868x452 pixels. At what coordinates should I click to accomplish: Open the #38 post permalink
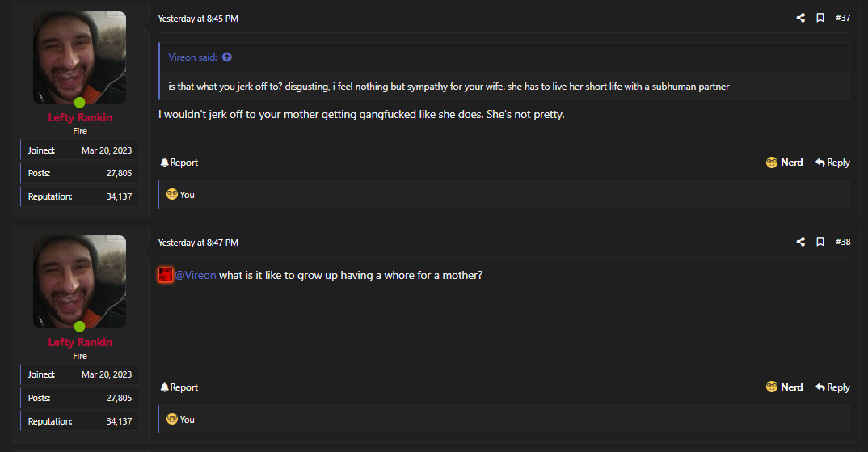click(842, 242)
